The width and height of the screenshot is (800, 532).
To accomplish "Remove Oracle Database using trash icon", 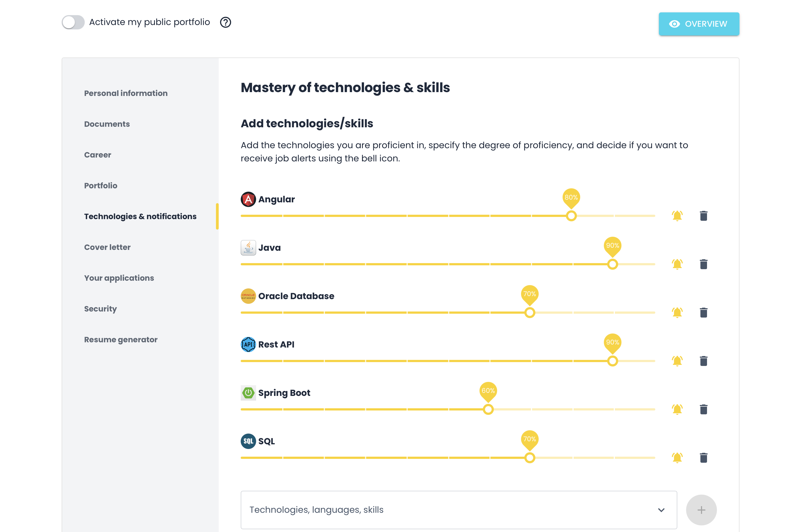I will click(703, 313).
